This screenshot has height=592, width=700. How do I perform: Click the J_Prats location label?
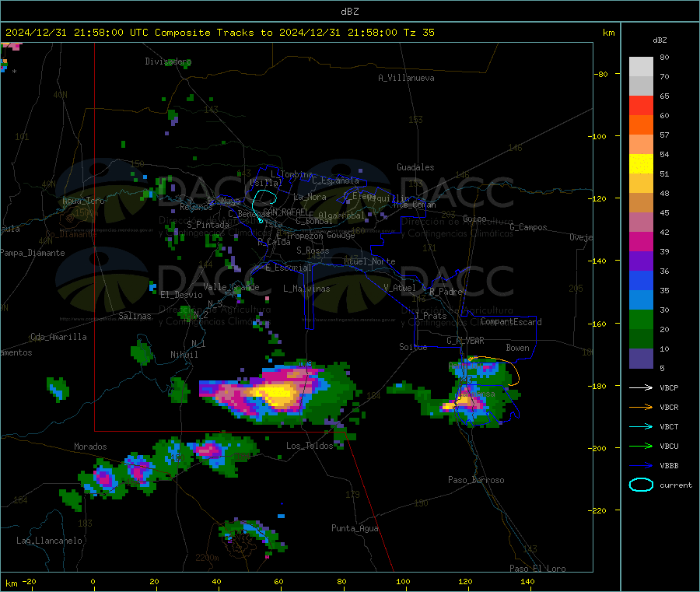click(430, 316)
